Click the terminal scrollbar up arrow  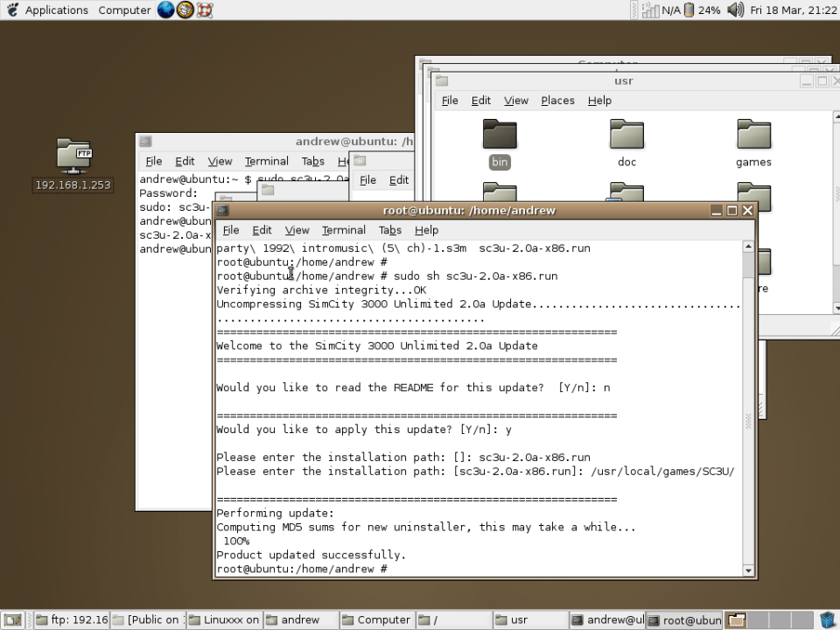click(x=748, y=247)
